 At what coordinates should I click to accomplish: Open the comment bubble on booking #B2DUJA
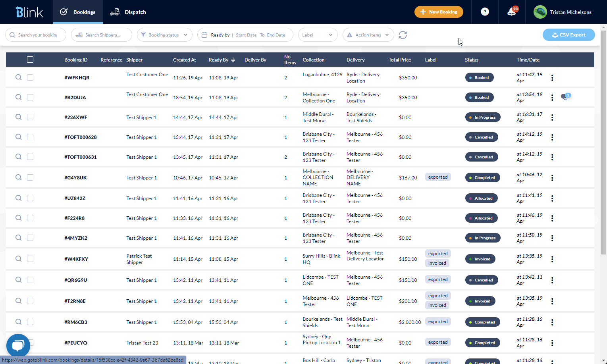tap(565, 96)
